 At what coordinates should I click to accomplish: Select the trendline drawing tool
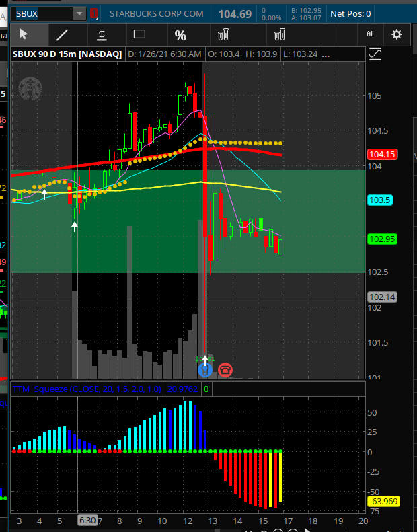[62, 34]
